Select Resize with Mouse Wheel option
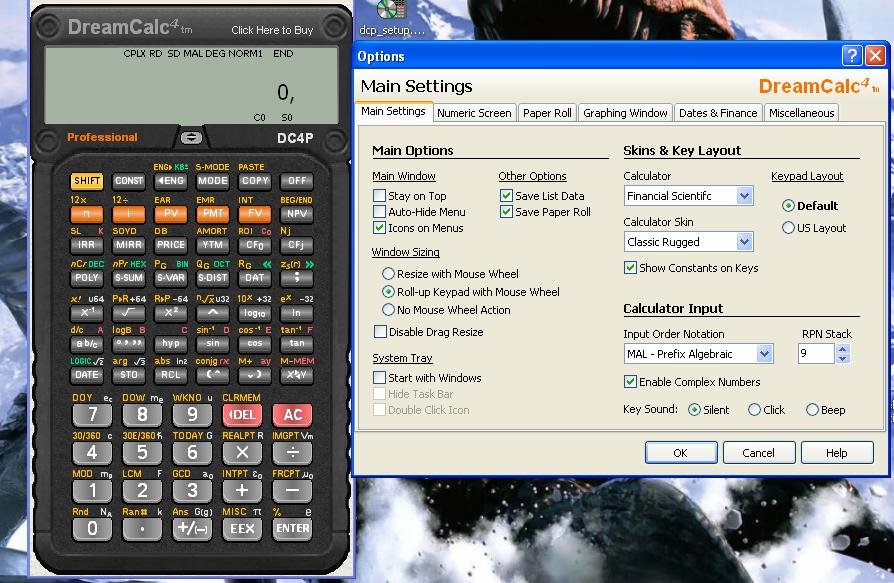 coord(388,274)
